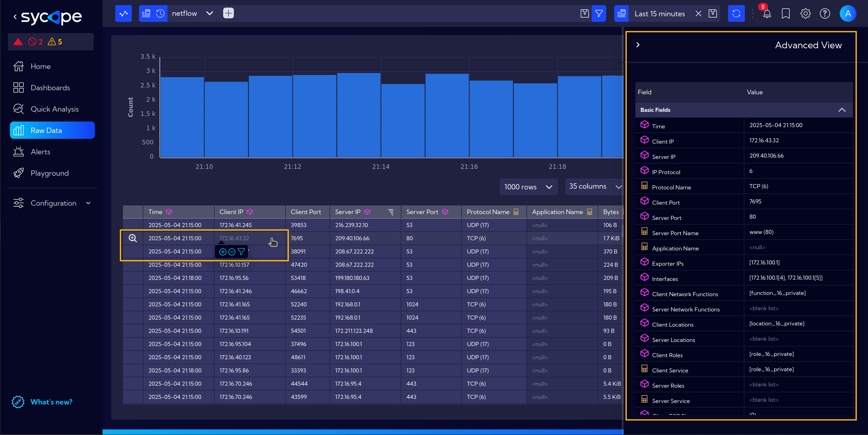Image resolution: width=868 pixels, height=435 pixels.
Task: Click the red triangle alert indicator
Action: click(18, 42)
